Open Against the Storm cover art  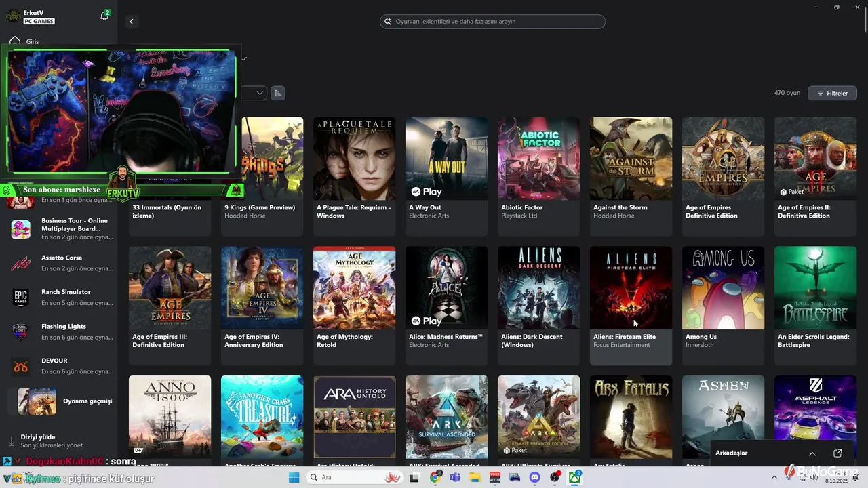(x=631, y=159)
